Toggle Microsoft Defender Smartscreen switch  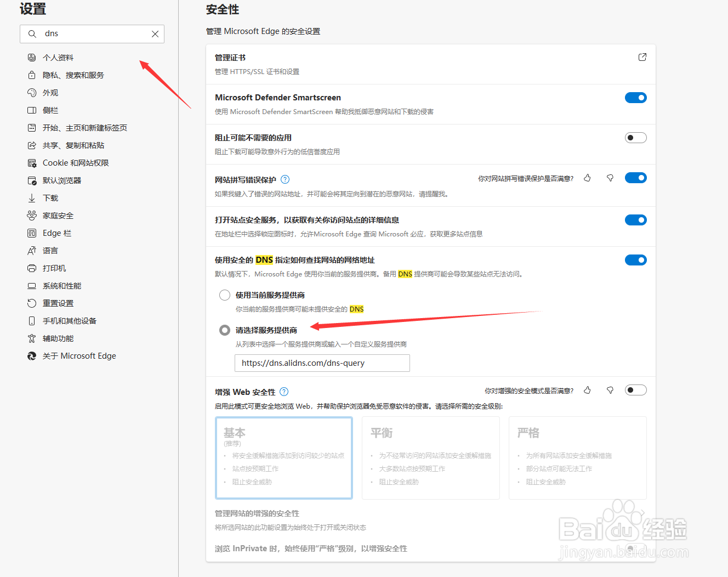636,98
